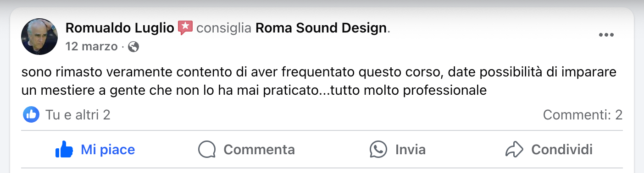Click the blue thumbs-up icon

click(65, 149)
